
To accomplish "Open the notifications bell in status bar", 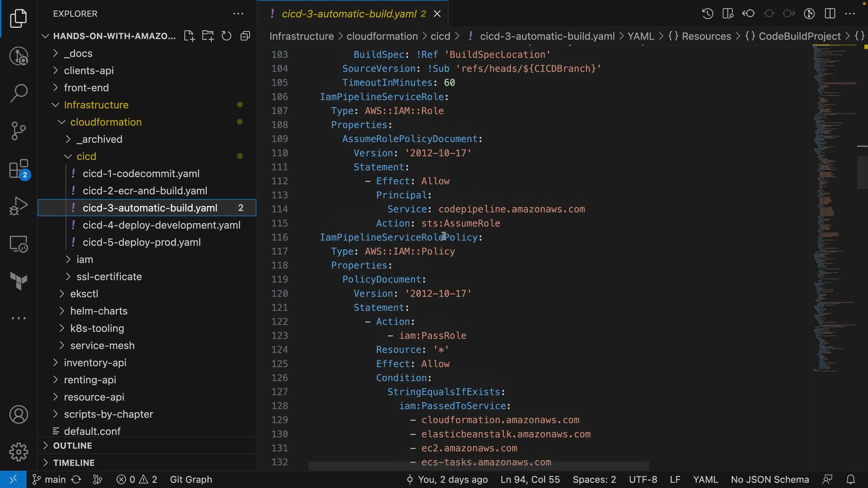I will tap(850, 479).
